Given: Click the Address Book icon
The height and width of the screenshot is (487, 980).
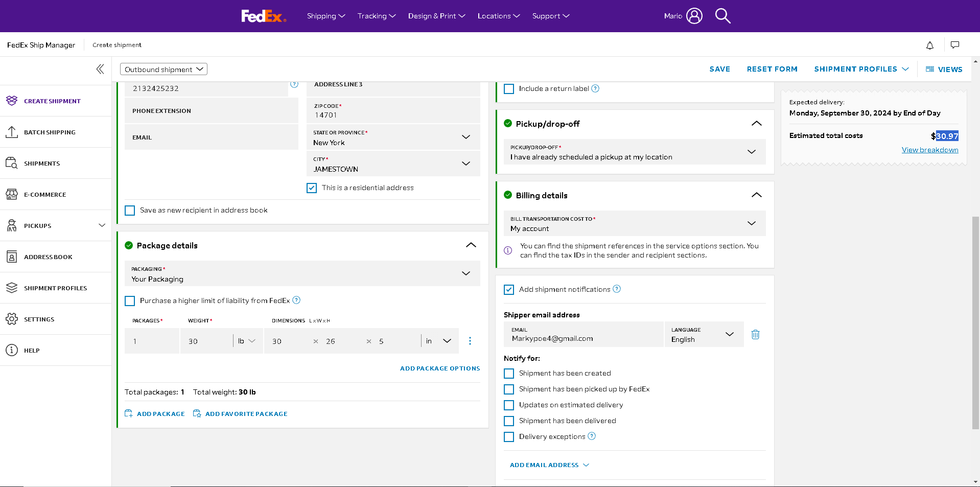Looking at the screenshot, I should point(12,257).
